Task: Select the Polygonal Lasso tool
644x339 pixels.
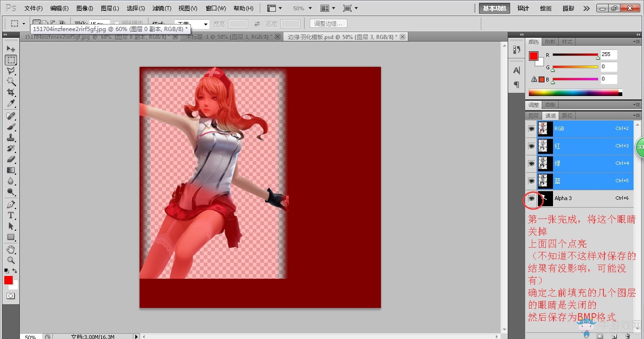Action: click(11, 71)
